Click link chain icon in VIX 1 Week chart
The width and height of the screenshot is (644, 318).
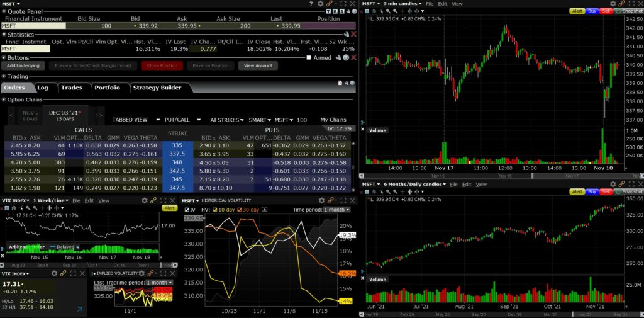tap(153, 200)
